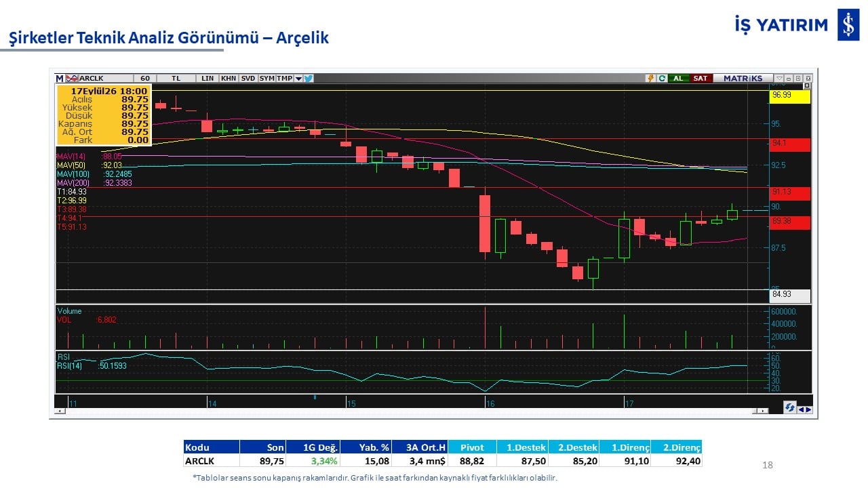Click the lightning bolt icon

point(651,78)
